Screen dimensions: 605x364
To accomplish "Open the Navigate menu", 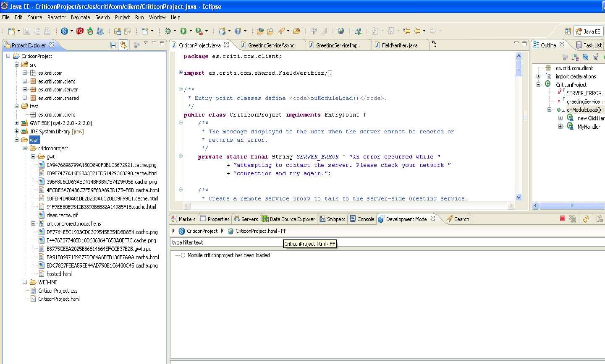I will click(x=80, y=17).
